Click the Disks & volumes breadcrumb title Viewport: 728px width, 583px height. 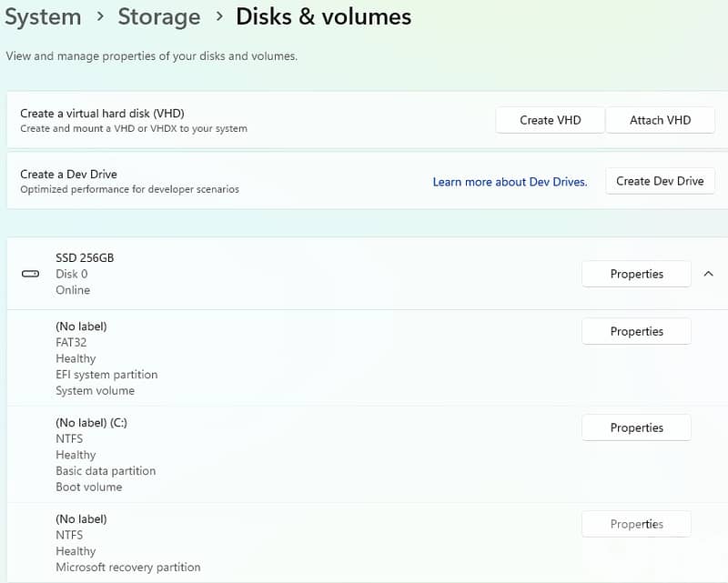pyautogui.click(x=323, y=16)
